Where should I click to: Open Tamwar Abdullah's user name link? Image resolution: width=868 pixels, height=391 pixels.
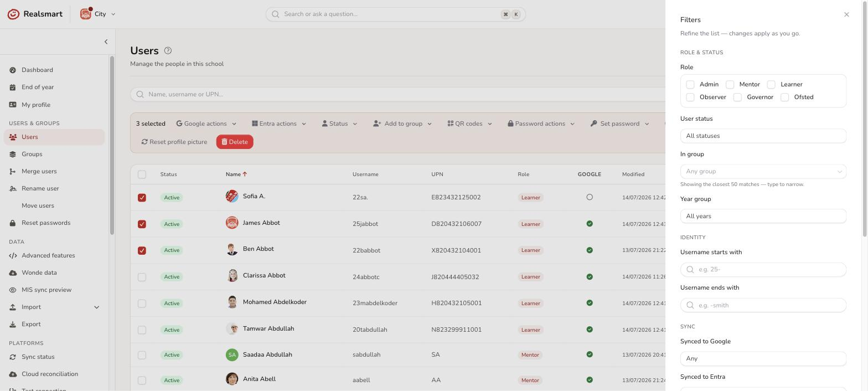coord(268,328)
